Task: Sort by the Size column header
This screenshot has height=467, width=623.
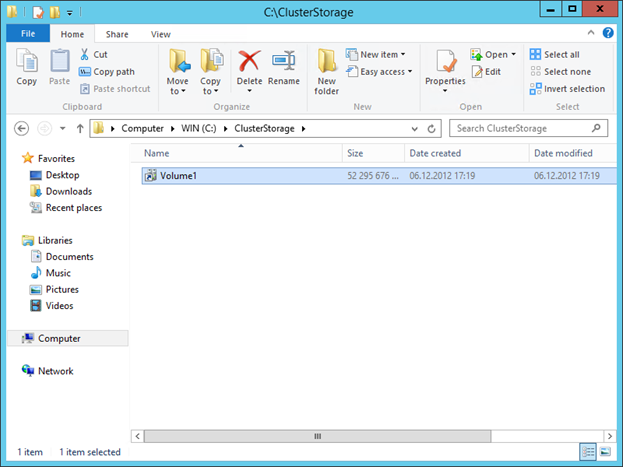Action: point(373,153)
